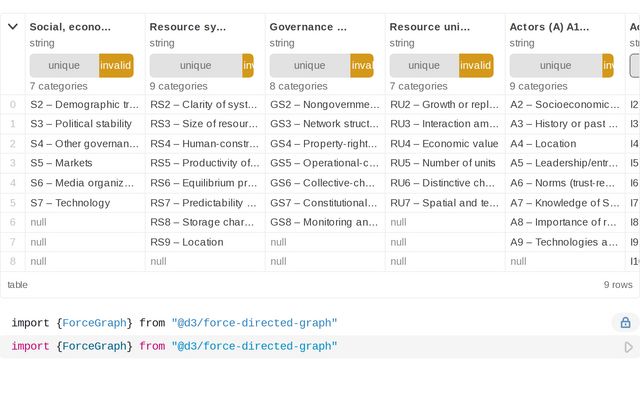Click the unique bar in the Resource systems column
The image size is (640, 400).
195,66
